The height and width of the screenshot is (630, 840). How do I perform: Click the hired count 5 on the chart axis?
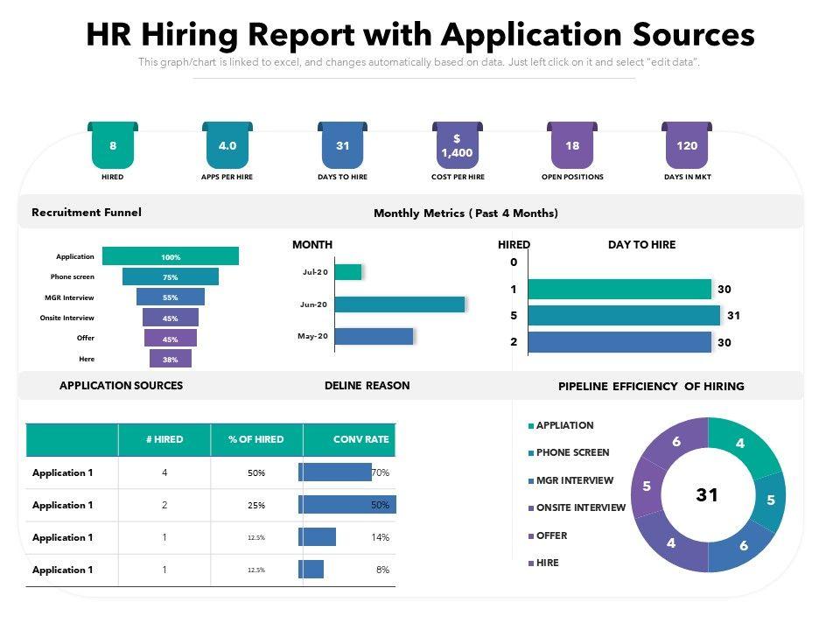514,316
